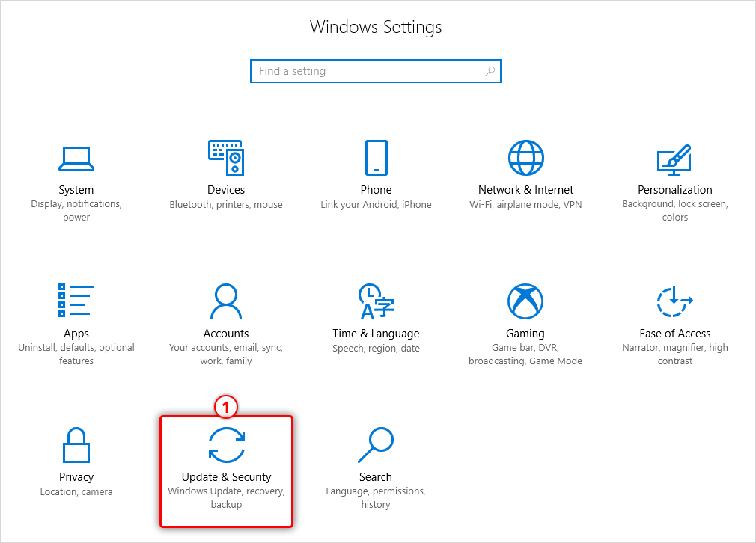Click the Personalization title text

click(x=674, y=190)
